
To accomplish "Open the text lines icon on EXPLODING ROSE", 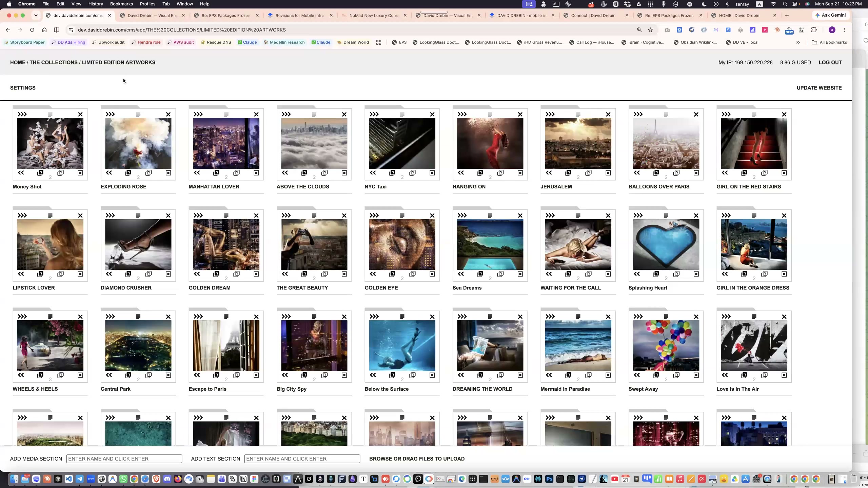I will click(138, 114).
